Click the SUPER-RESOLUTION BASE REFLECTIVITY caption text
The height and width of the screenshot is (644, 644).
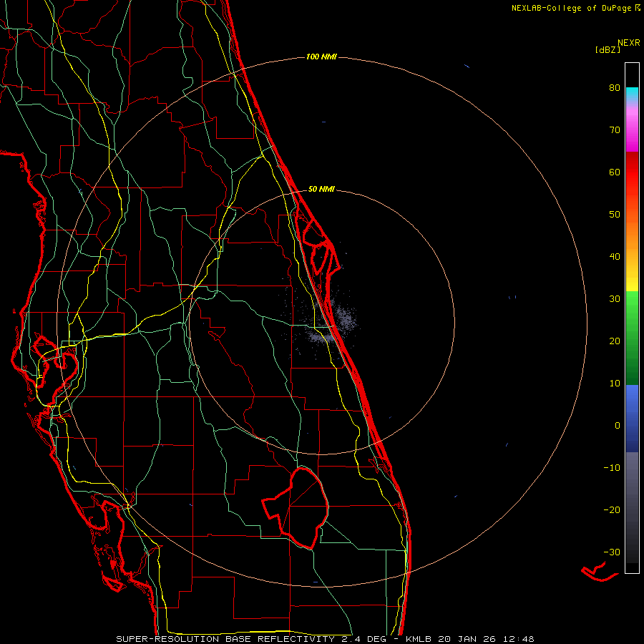[x=225, y=639]
